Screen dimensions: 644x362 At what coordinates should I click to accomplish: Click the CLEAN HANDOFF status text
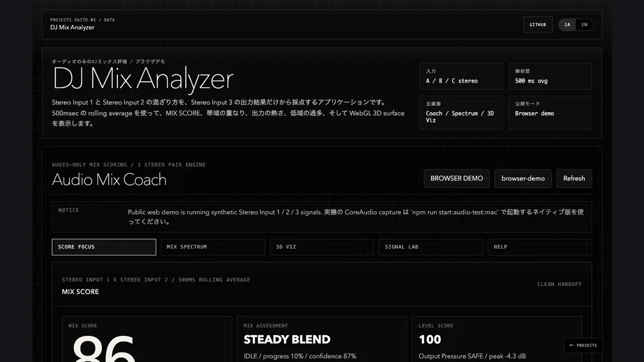pyautogui.click(x=559, y=284)
